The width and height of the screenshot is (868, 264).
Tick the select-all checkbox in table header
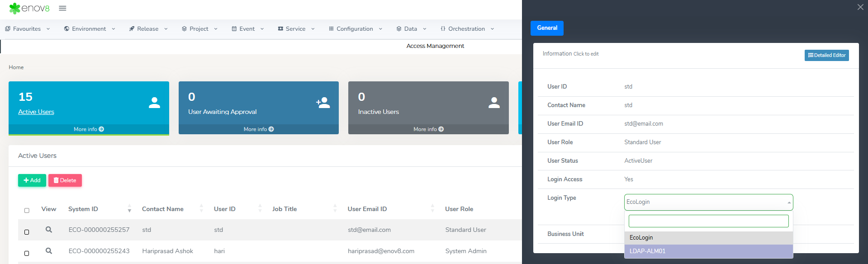27,210
